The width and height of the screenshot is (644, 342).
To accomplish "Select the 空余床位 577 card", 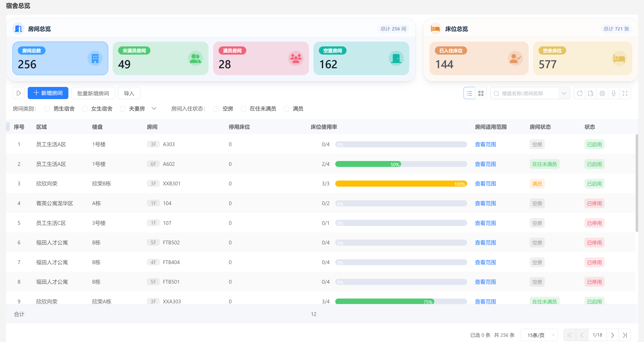I will (583, 58).
